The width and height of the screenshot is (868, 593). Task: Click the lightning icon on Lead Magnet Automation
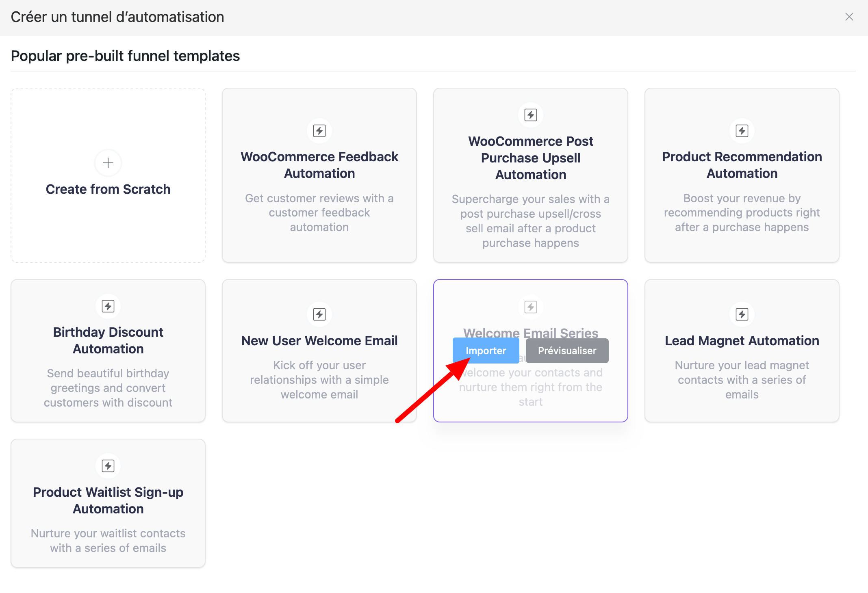742,314
